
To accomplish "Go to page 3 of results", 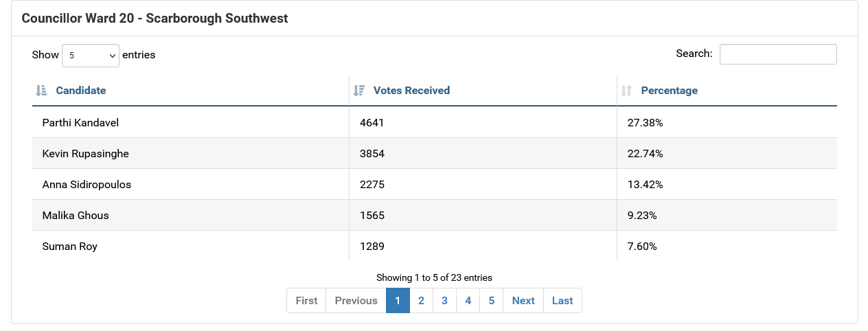I will 444,301.
